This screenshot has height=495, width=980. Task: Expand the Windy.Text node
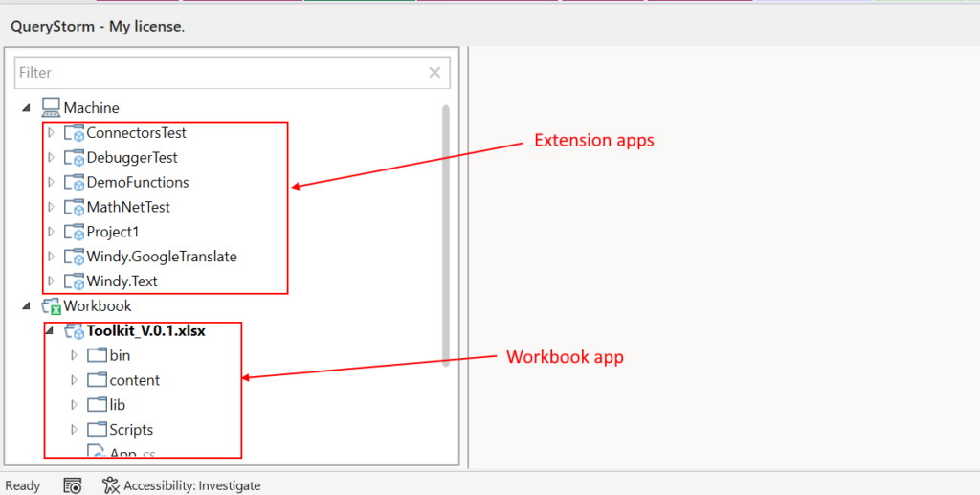click(x=52, y=281)
